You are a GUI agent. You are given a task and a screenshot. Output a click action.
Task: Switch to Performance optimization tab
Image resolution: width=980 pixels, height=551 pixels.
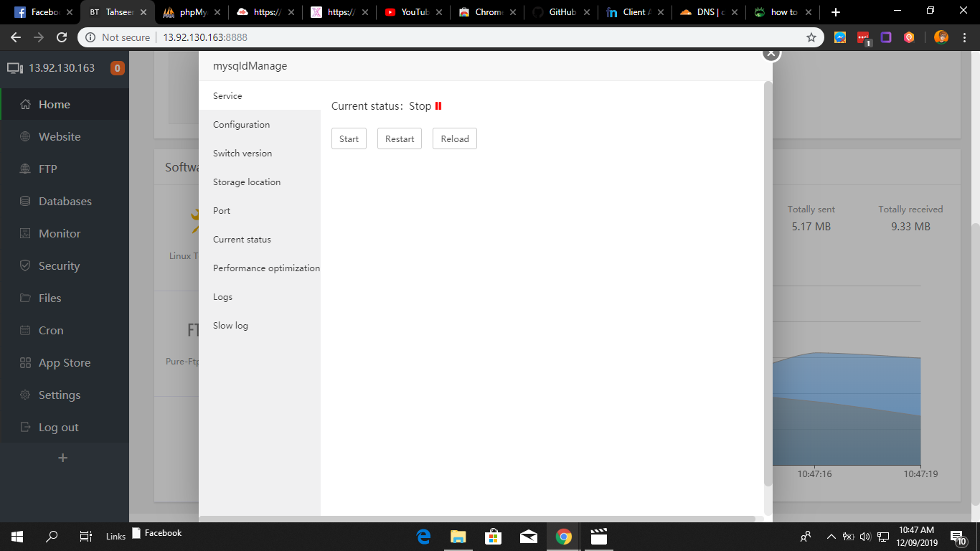tap(266, 268)
